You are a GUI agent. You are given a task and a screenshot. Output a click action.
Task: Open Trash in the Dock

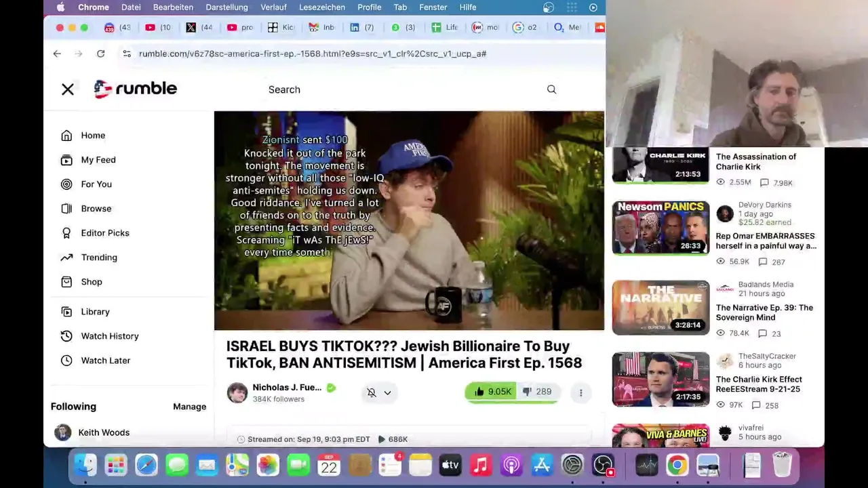782,465
